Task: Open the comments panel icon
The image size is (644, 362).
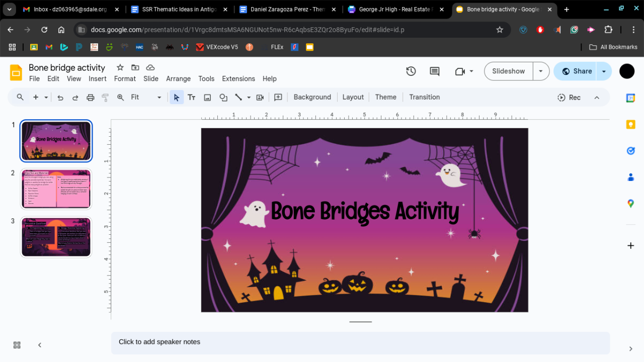Action: tap(435, 71)
